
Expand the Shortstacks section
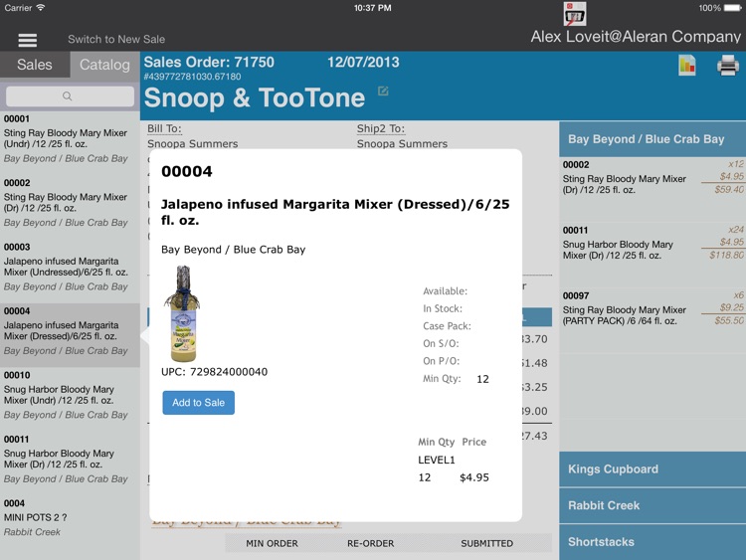click(653, 542)
